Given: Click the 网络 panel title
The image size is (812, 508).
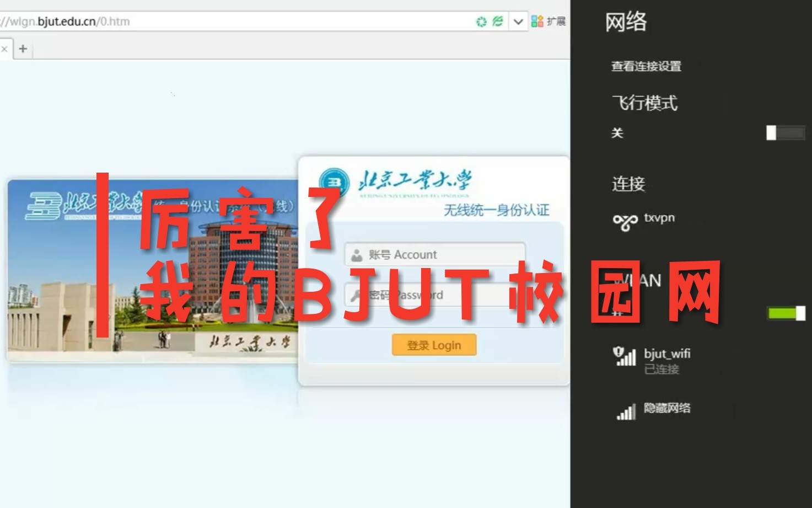Looking at the screenshot, I should click(626, 23).
